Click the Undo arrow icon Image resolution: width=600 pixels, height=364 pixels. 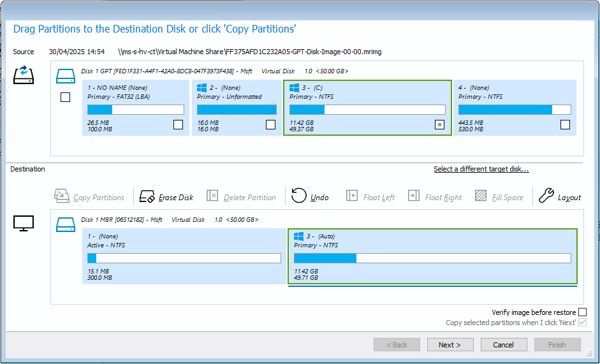(299, 196)
